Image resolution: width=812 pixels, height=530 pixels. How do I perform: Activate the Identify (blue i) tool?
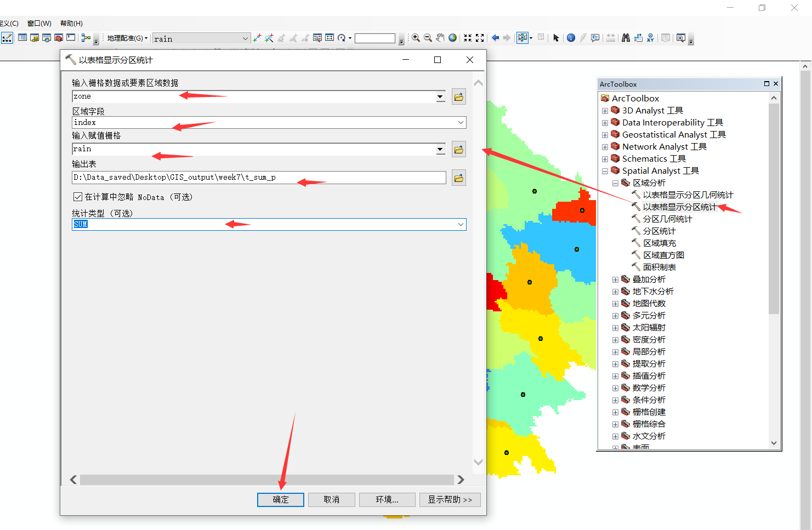571,38
